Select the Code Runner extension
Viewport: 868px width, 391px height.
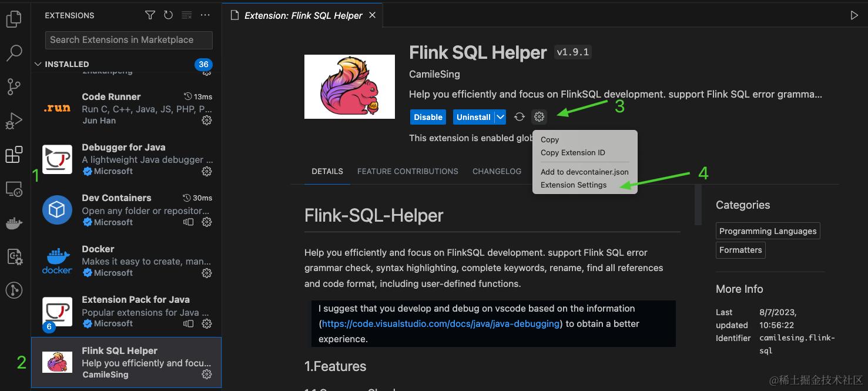[x=126, y=108]
